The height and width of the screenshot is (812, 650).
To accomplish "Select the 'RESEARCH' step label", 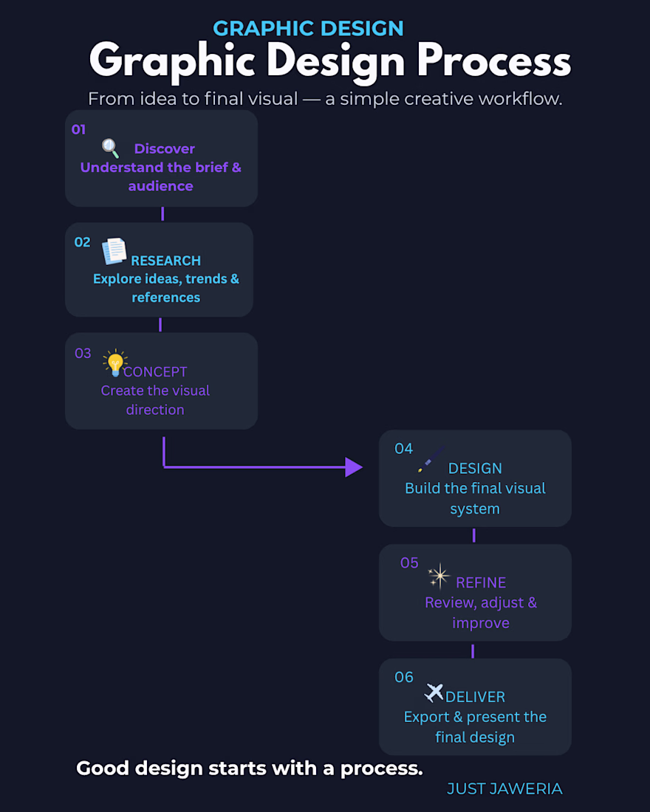I will click(x=166, y=261).
